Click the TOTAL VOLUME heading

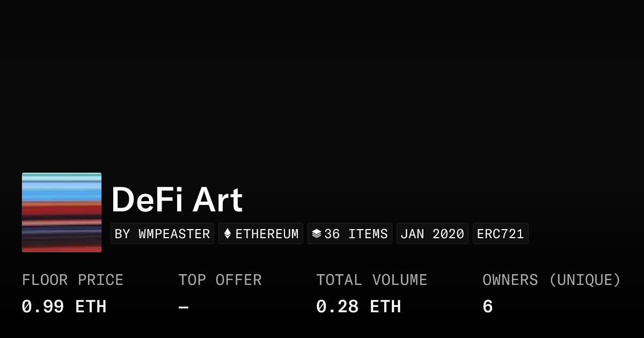[371, 280]
